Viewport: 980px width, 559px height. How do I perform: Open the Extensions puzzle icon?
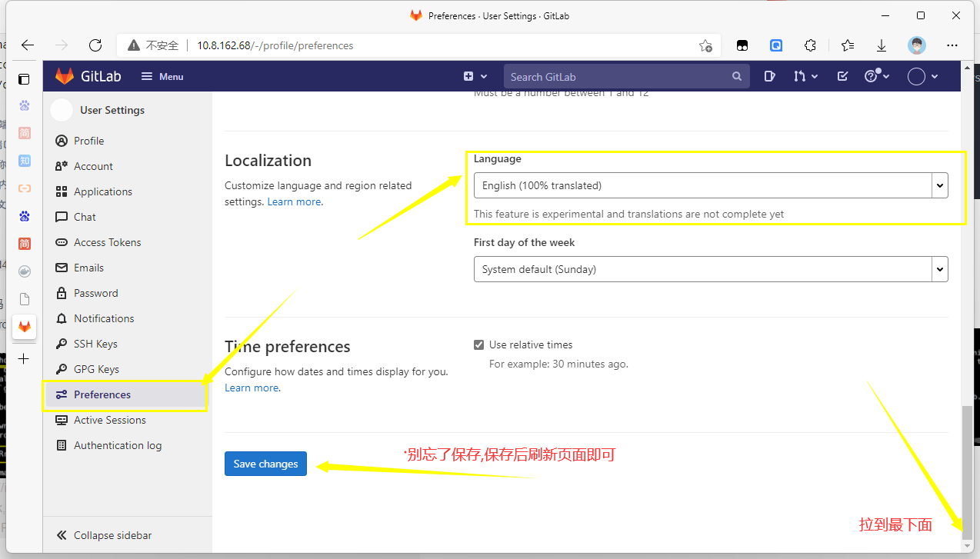811,45
